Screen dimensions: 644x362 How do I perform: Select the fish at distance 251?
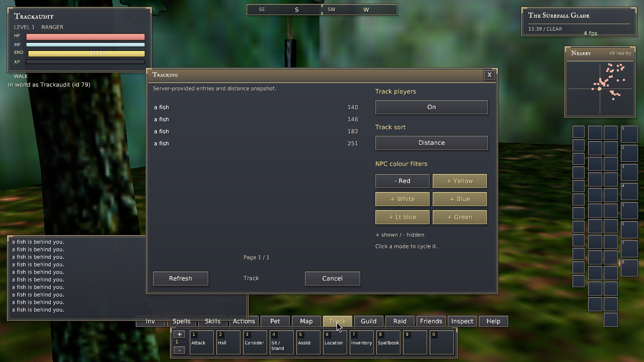(x=256, y=143)
